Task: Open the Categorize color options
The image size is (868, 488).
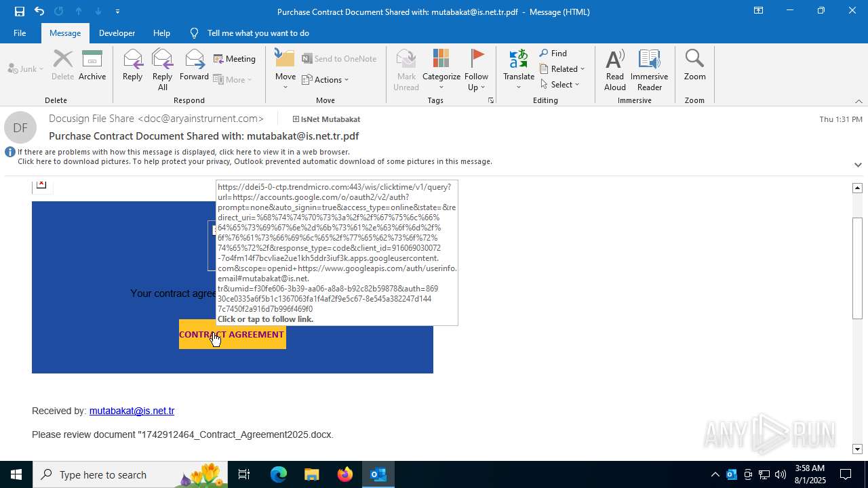Action: 441,70
